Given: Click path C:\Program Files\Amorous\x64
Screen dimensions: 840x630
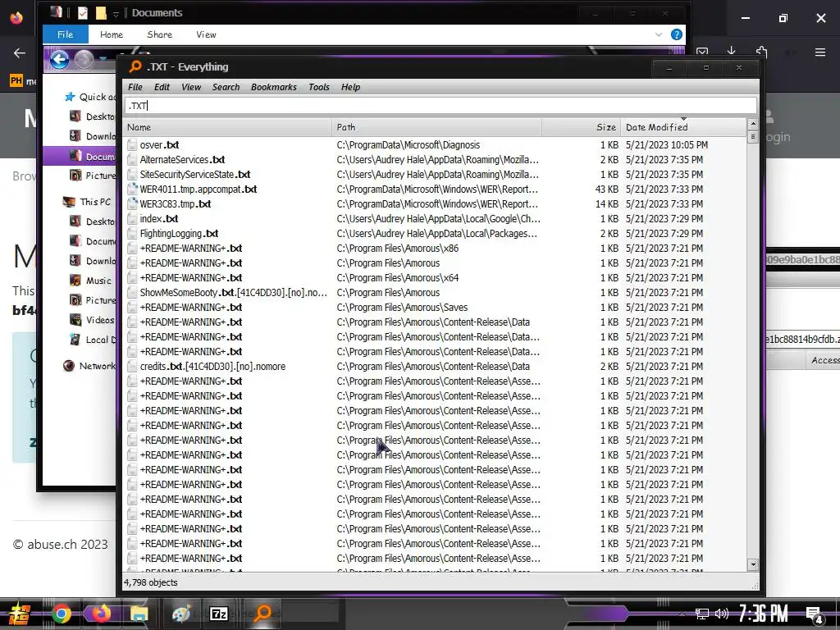Looking at the screenshot, I should click(x=398, y=277).
